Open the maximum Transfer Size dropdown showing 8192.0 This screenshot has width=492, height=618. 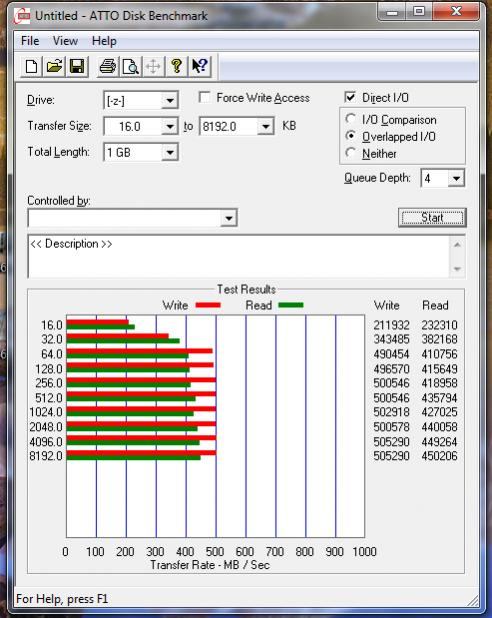(266, 127)
